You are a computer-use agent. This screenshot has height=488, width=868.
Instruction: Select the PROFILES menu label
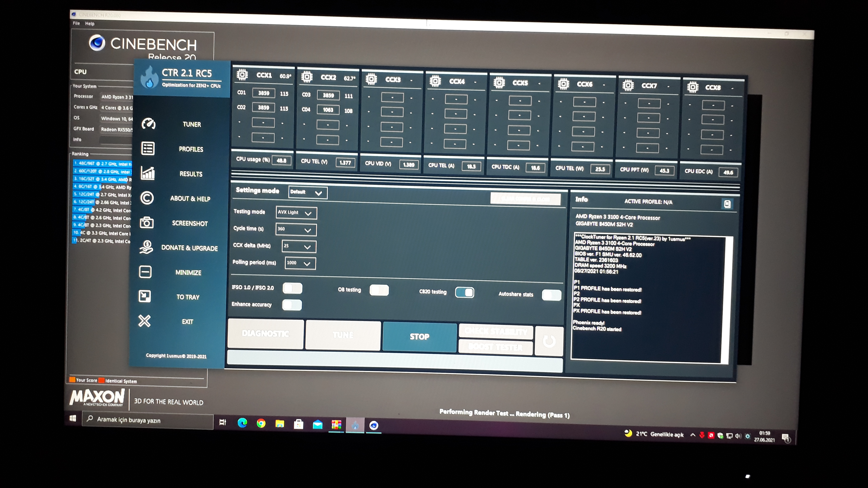tap(191, 149)
